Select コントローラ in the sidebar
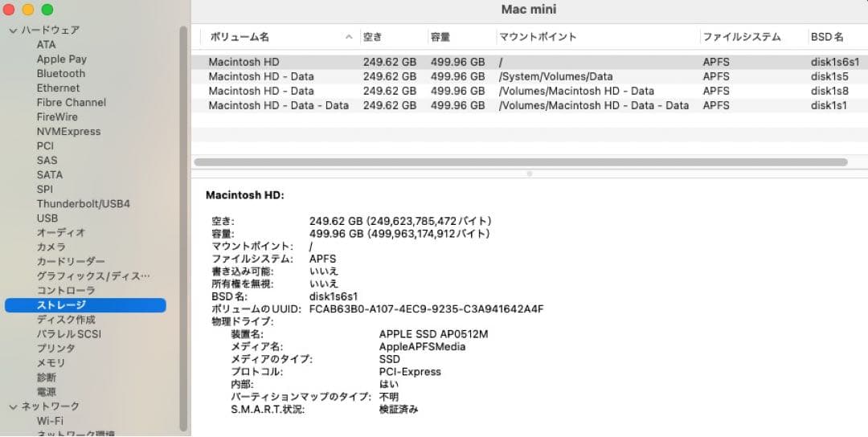Viewport: 868px width, 437px height. click(66, 291)
